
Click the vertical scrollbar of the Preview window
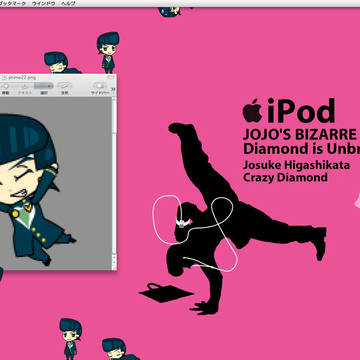[114, 182]
